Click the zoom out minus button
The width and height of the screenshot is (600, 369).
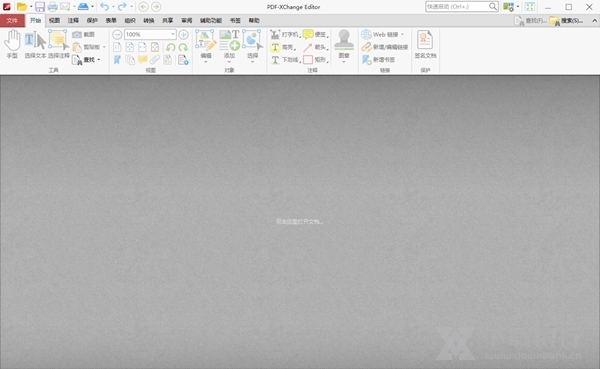tap(117, 34)
